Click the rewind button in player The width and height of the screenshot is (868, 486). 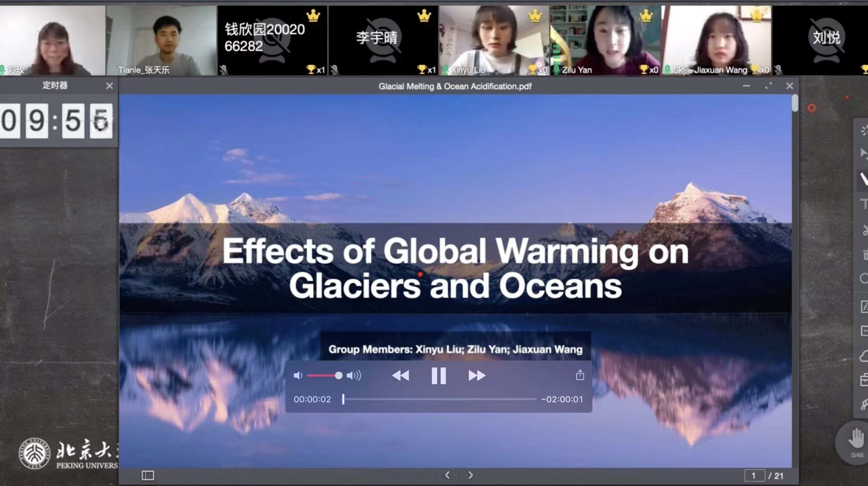pos(400,375)
